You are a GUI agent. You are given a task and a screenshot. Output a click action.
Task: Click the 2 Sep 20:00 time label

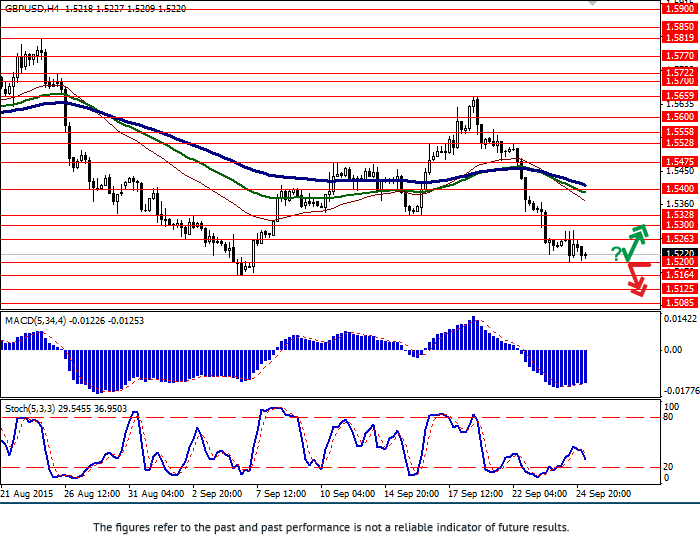point(217,494)
